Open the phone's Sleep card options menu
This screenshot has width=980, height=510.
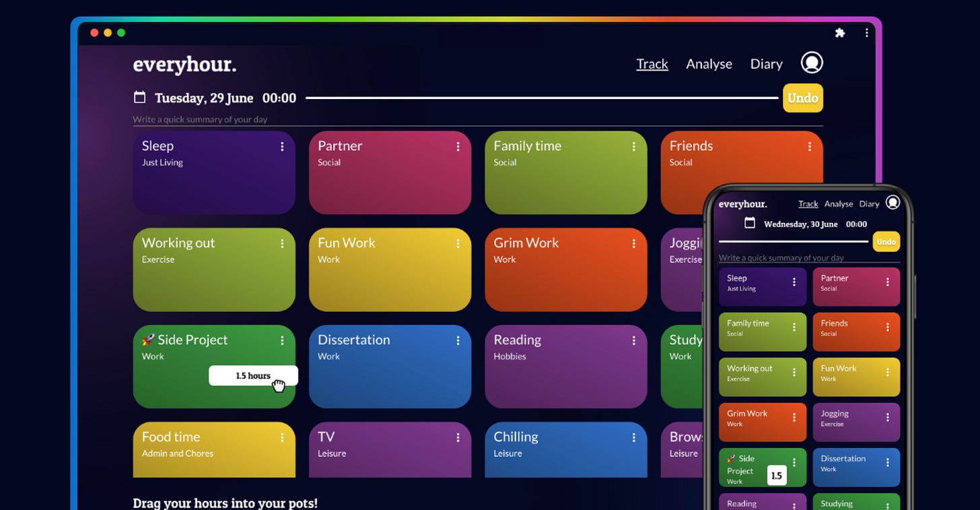pos(794,282)
